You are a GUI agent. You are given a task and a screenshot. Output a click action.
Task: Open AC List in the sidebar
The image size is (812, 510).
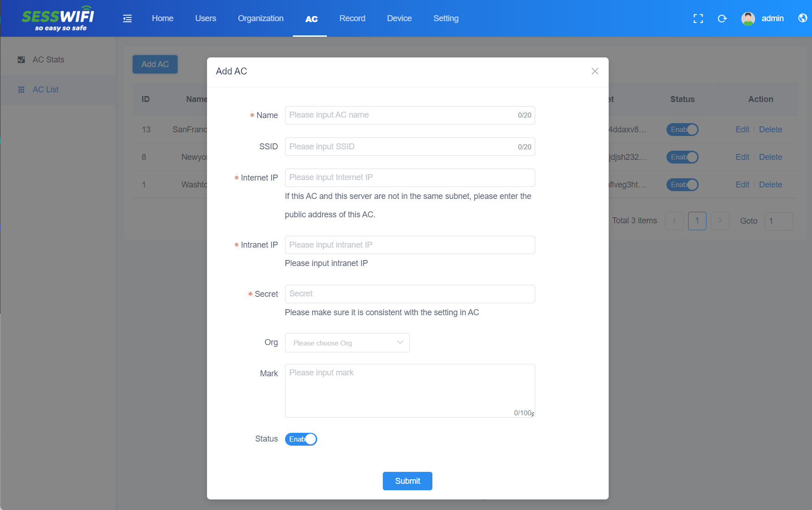click(x=58, y=90)
